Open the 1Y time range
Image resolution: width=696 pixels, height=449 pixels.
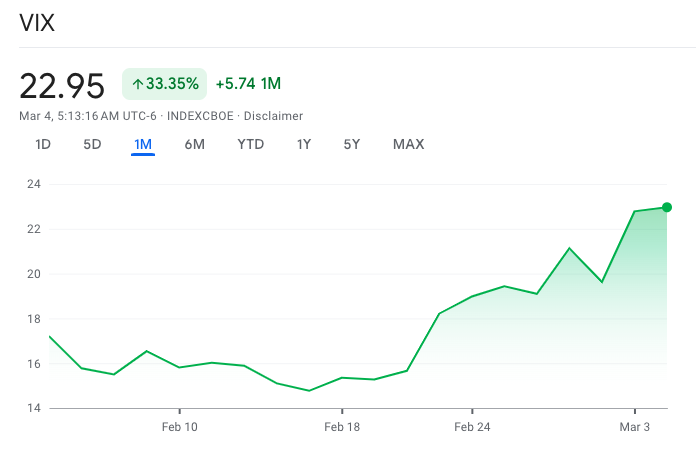(304, 144)
